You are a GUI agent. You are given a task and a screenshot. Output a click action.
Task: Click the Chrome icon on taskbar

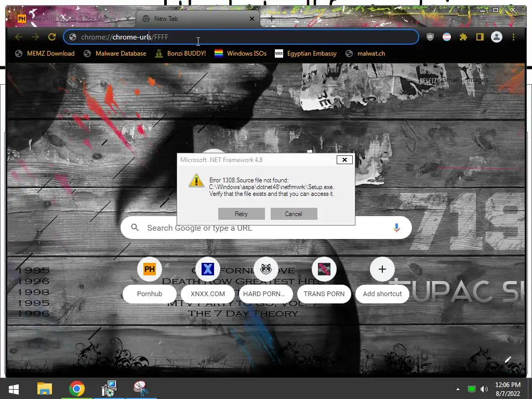click(x=77, y=389)
